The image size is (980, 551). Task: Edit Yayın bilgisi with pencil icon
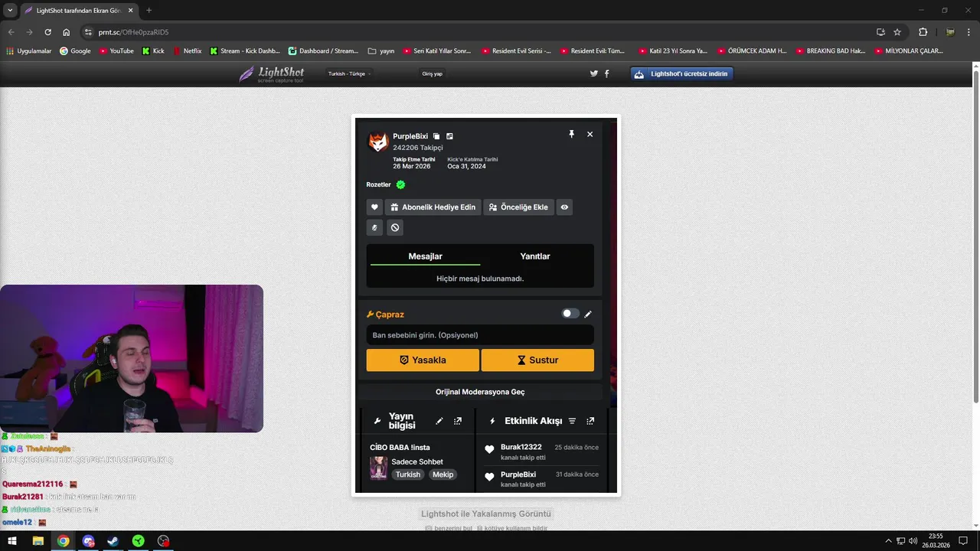coord(439,421)
